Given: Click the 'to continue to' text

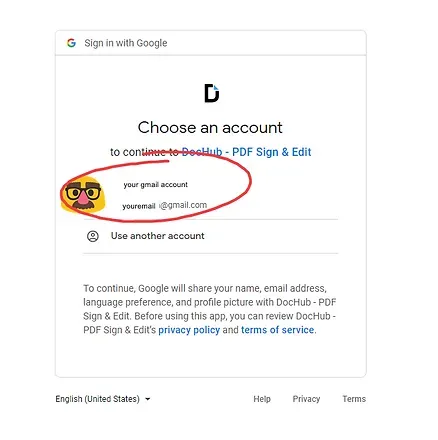Looking at the screenshot, I should 144,152.
